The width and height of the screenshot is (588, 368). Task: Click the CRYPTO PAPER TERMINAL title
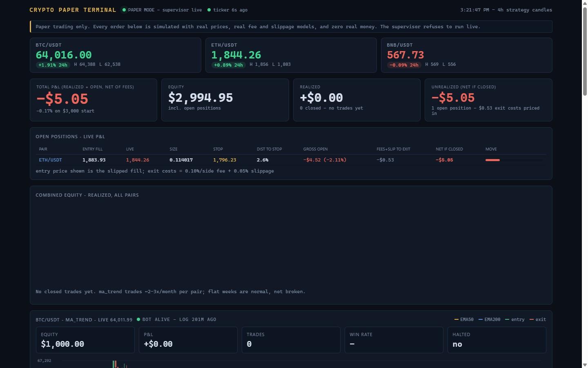[73, 10]
